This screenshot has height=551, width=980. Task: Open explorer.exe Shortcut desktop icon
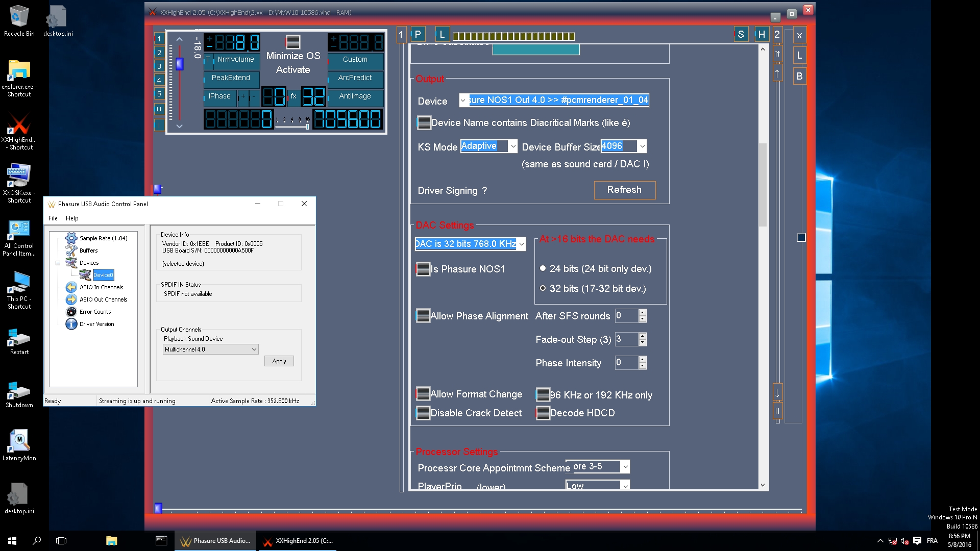click(x=19, y=78)
